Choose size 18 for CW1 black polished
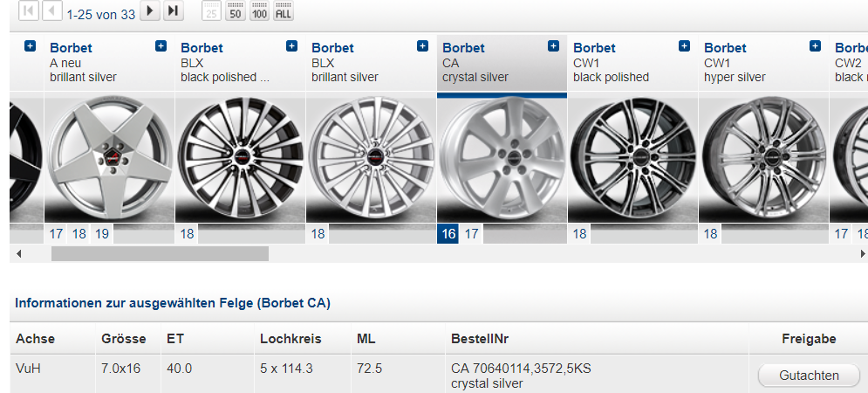The image size is (868, 393). (x=579, y=234)
